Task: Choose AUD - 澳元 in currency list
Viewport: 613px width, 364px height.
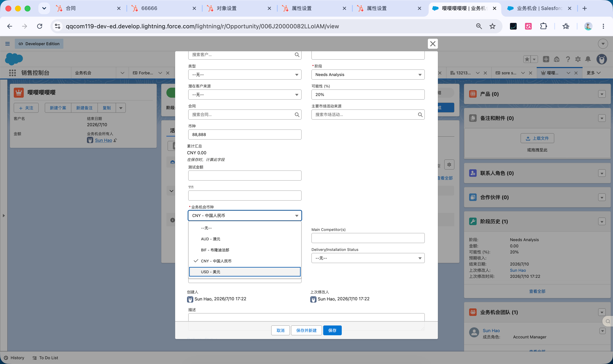Action: tap(245, 239)
